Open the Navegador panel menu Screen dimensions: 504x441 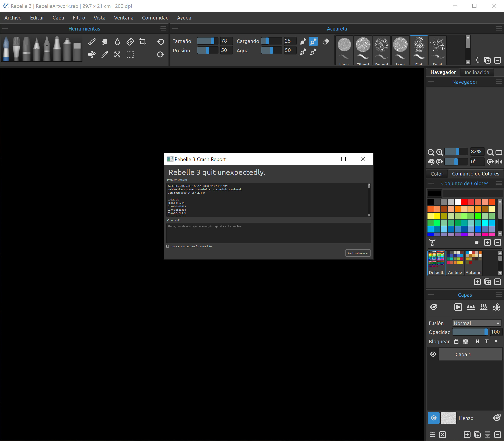pyautogui.click(x=499, y=82)
